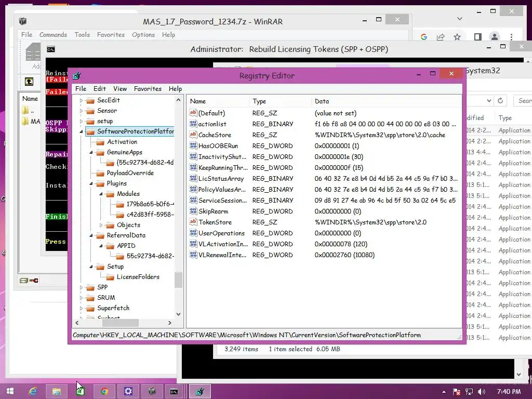Click the Registry Editor title bar icon
Viewport: 532px width, 399px height.
pyautogui.click(x=77, y=75)
